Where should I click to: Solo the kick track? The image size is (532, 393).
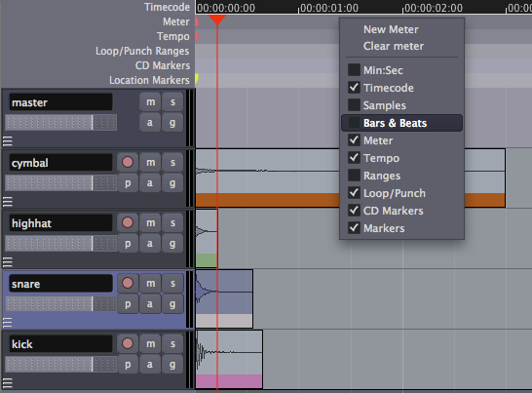pos(172,343)
